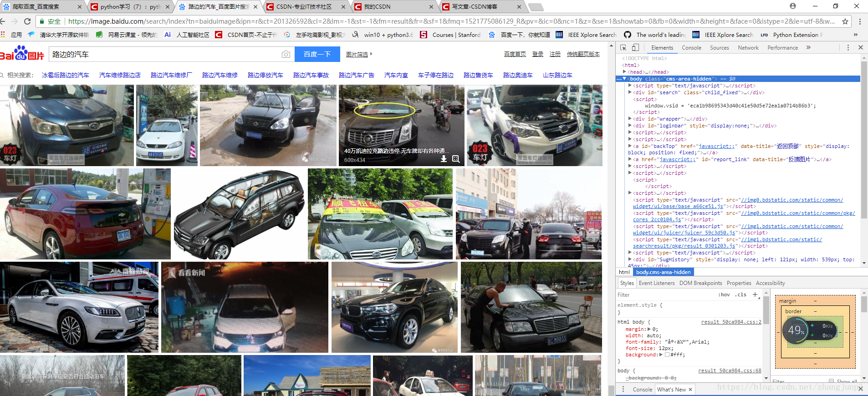
Task: Click the 注册 register link
Action: coord(555,54)
